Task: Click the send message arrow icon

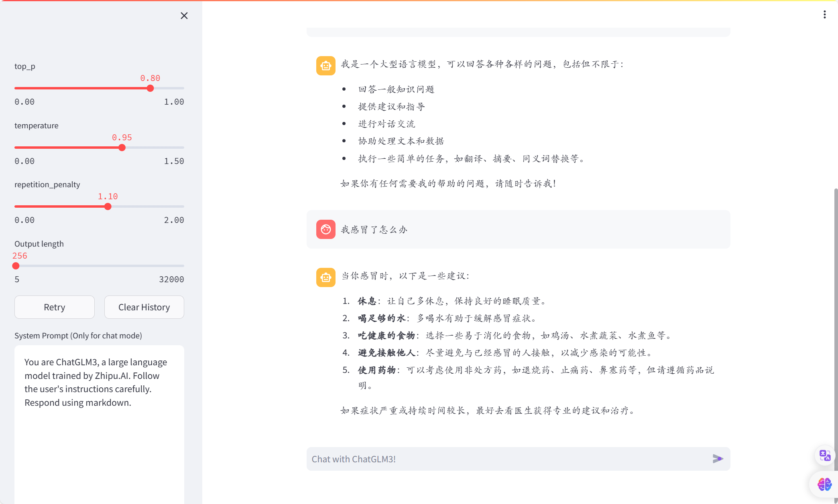Action: pyautogui.click(x=718, y=459)
